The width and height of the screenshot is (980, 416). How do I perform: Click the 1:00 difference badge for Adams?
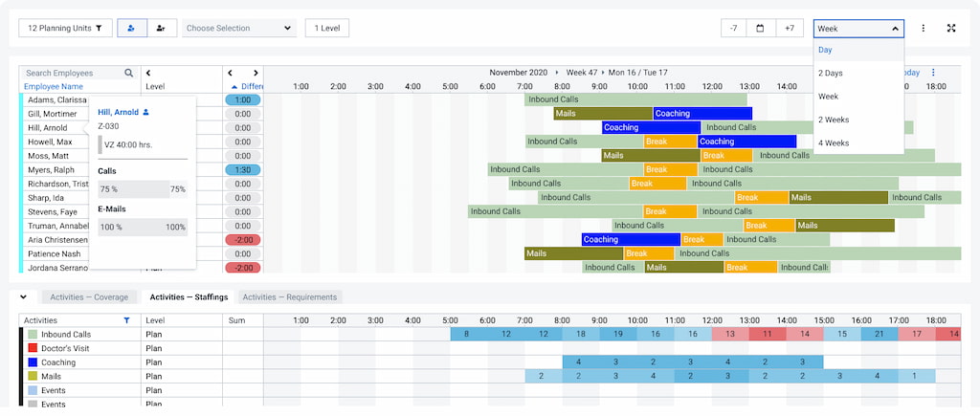(243, 100)
